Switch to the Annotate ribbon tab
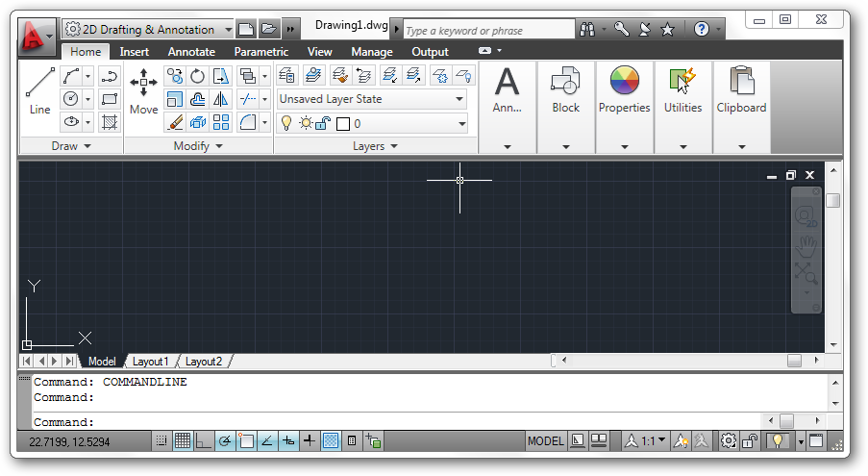868x476 pixels. [191, 52]
